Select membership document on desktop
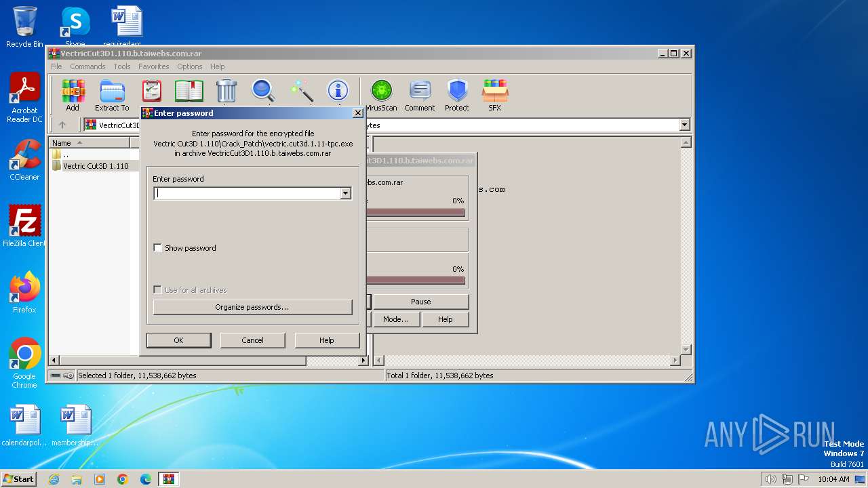Viewport: 868px width, 488px height. 75,426
